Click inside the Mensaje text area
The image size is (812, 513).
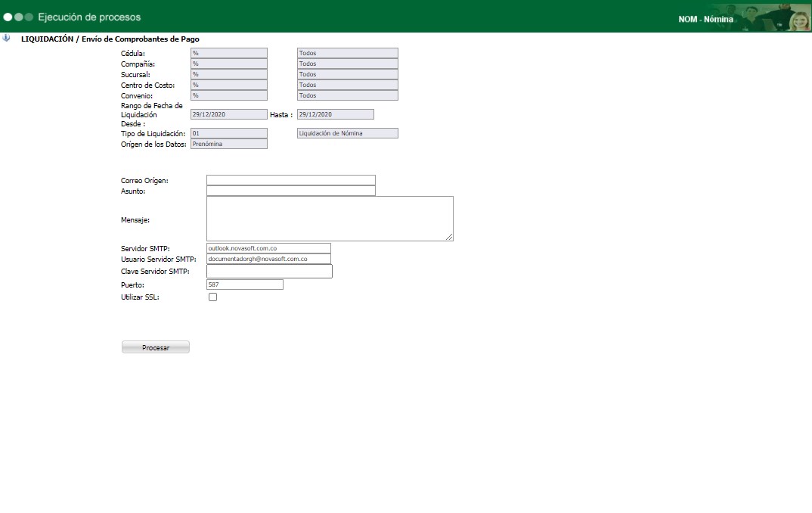pyautogui.click(x=330, y=218)
